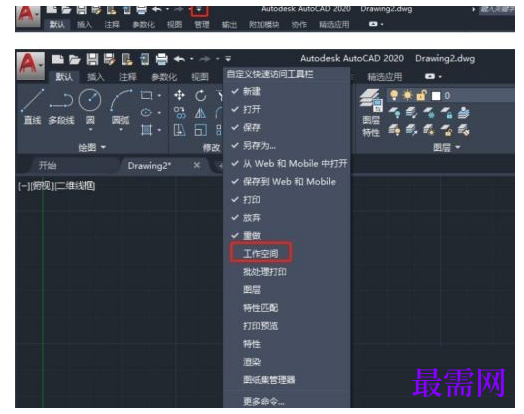Open the dropdown under the 圆 tool
This screenshot has width=524, height=414.
tap(90, 130)
